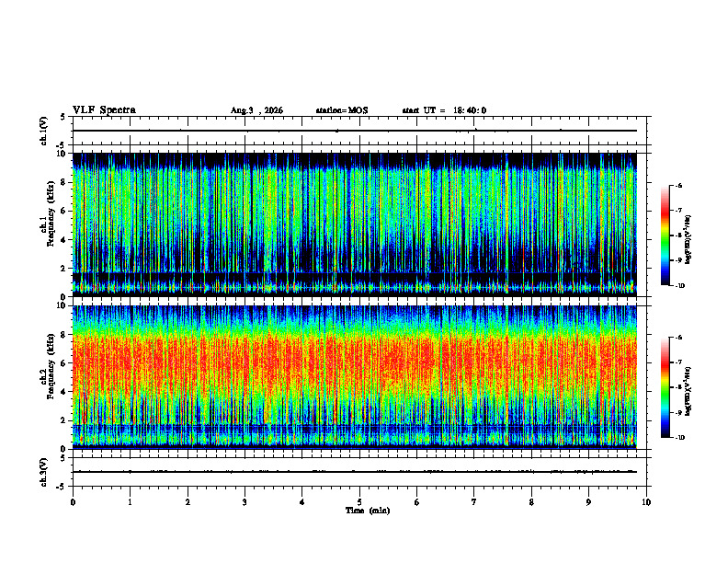
Task: Click the "-5" tick on ch.3(V) axis
Action: pos(62,487)
